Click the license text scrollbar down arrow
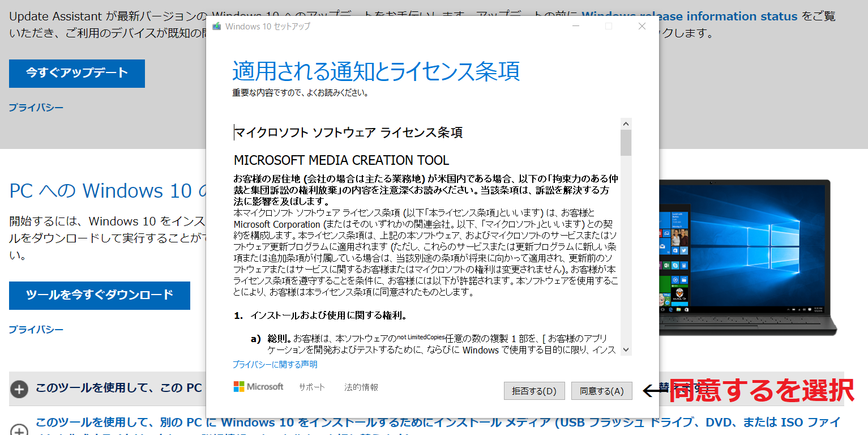868x435 pixels. pyautogui.click(x=626, y=349)
